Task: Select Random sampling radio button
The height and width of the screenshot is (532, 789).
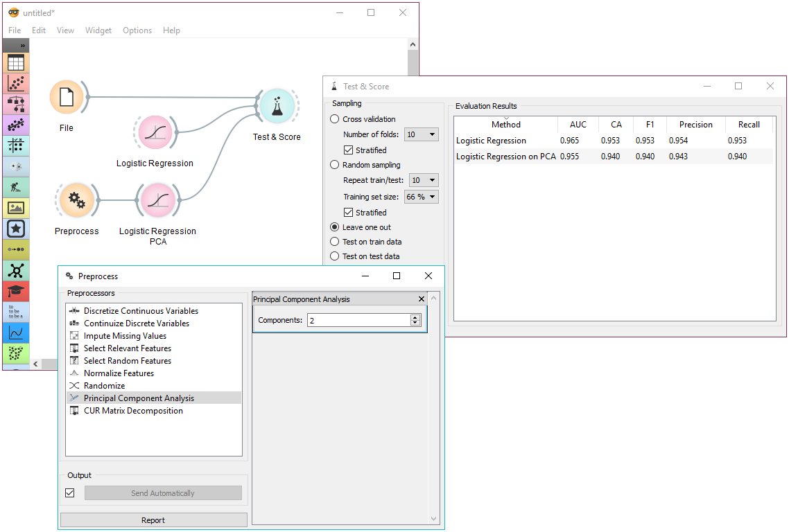Action: [x=335, y=165]
